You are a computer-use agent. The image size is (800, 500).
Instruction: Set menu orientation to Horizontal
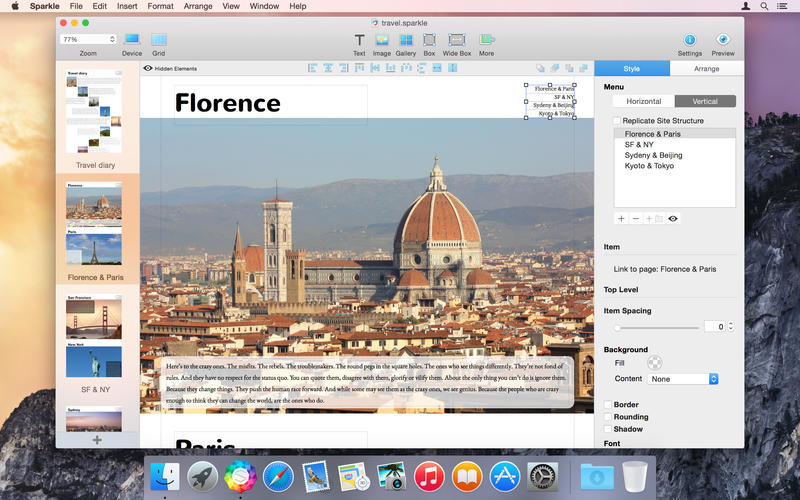(x=643, y=101)
